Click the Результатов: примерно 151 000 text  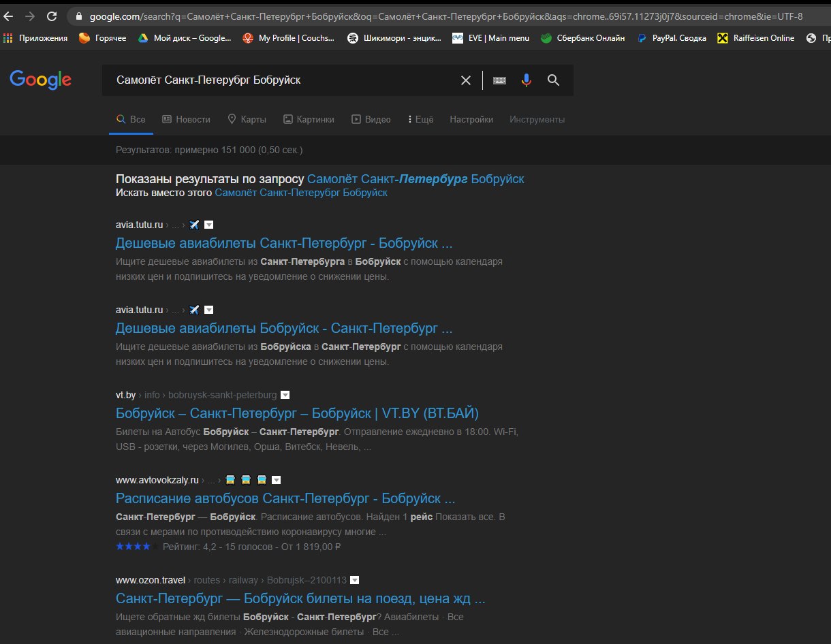pyautogui.click(x=209, y=150)
